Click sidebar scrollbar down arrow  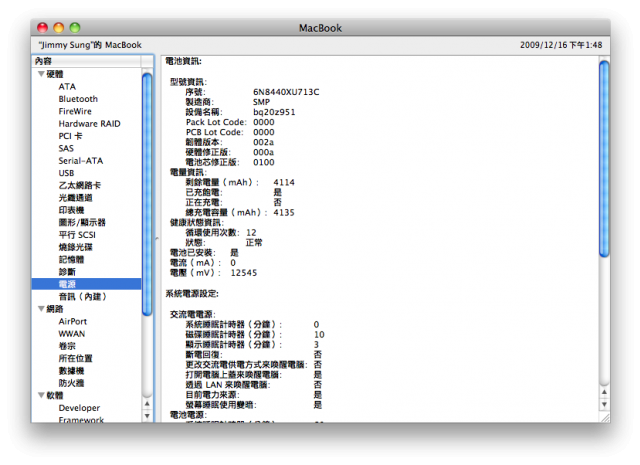tap(147, 416)
